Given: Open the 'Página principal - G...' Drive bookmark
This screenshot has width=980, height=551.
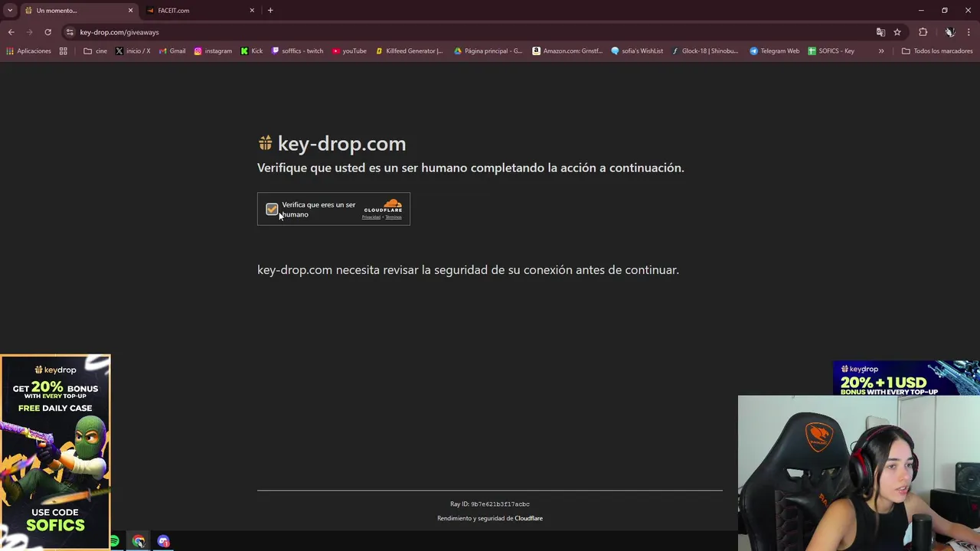Looking at the screenshot, I should pyautogui.click(x=488, y=51).
